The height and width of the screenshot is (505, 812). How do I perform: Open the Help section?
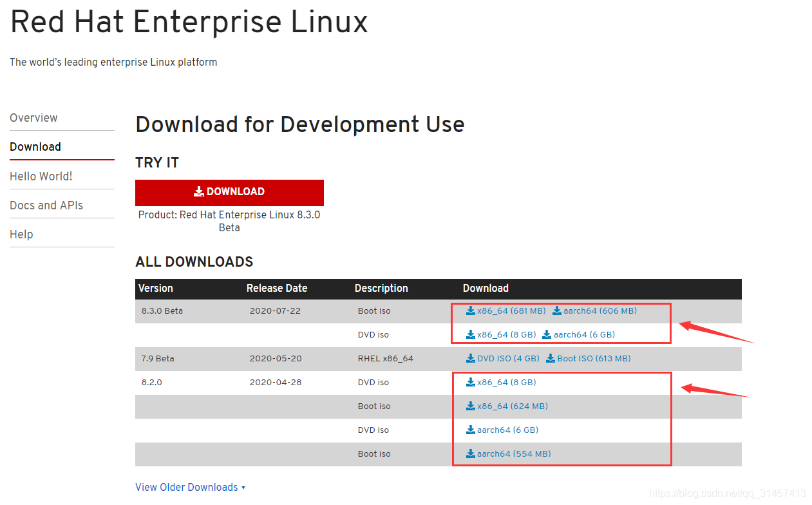pyautogui.click(x=21, y=234)
